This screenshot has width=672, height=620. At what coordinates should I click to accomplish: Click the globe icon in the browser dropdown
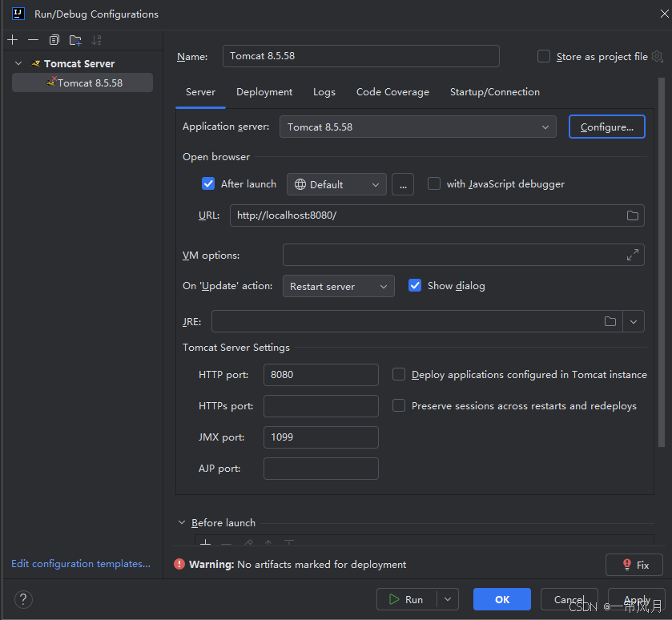click(300, 184)
